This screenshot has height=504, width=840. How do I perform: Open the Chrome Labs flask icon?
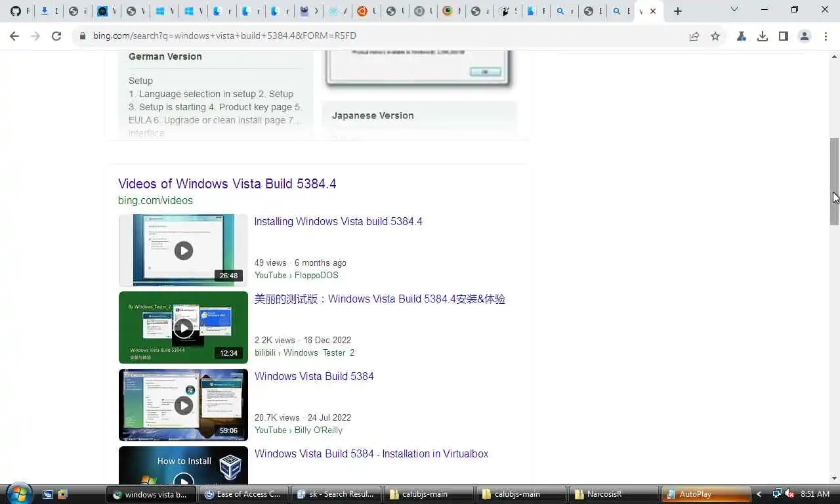point(742,36)
